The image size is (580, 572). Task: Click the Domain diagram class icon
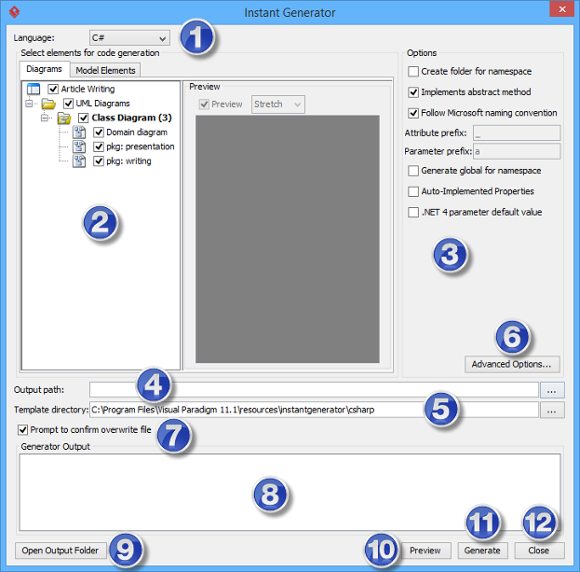click(79, 132)
